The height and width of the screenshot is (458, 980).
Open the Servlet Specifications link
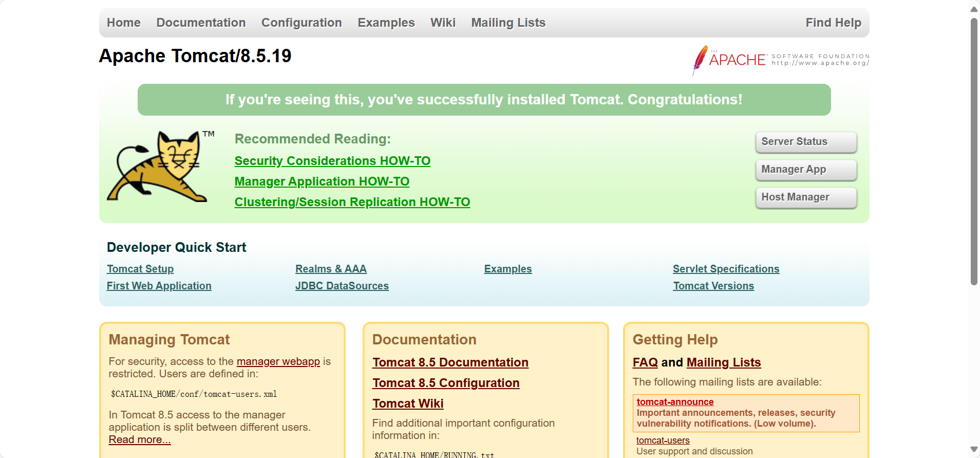[726, 269]
